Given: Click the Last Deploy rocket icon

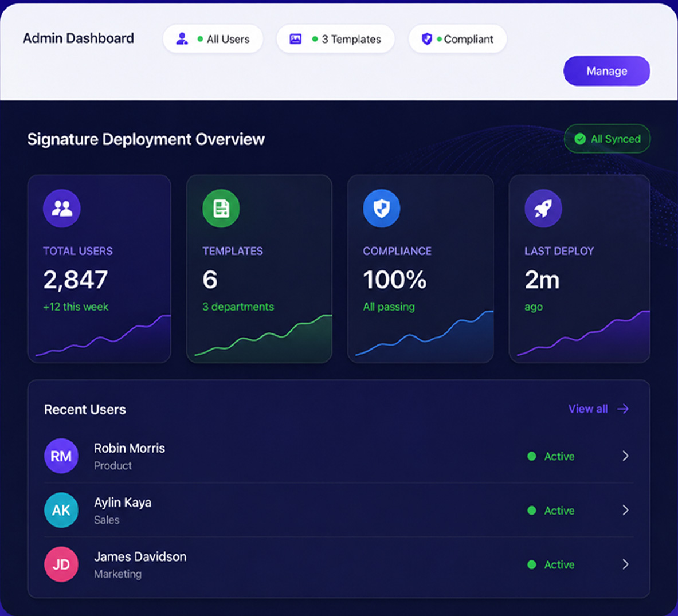Looking at the screenshot, I should pyautogui.click(x=543, y=209).
